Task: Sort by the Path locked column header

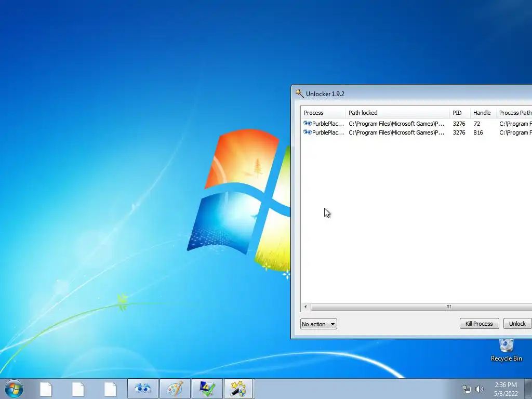Action: pos(397,113)
